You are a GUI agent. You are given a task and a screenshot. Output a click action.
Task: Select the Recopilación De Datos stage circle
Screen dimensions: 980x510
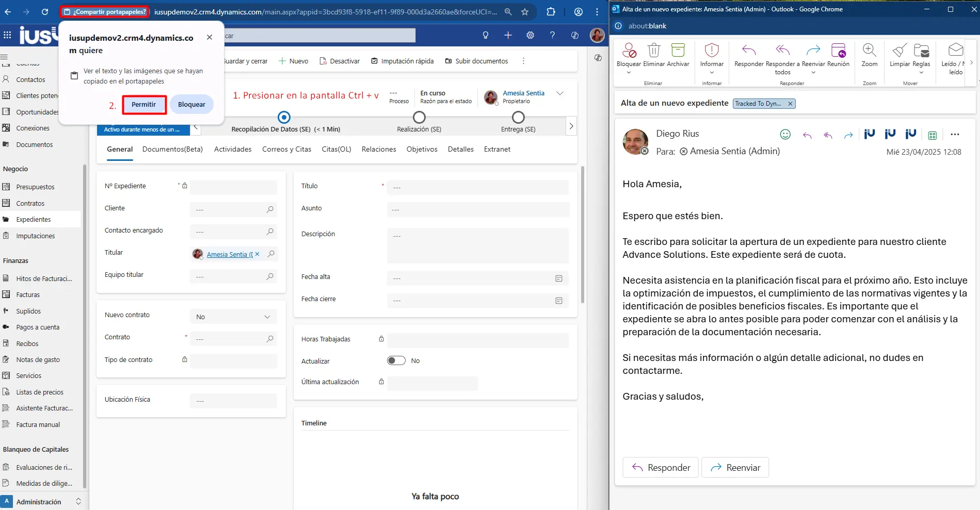point(284,117)
